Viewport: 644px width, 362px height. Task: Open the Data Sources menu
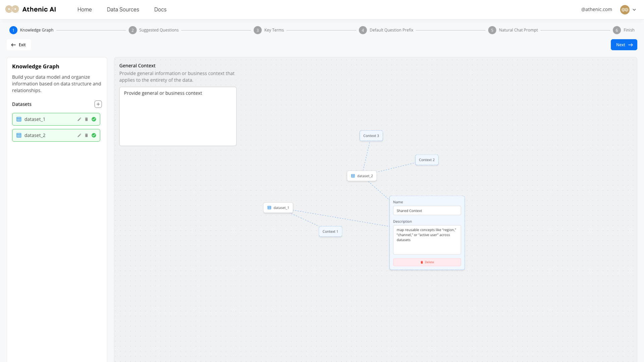point(123,9)
